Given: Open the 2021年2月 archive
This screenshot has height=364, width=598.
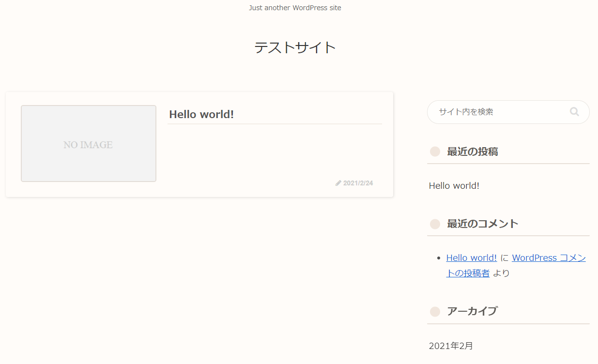Looking at the screenshot, I should tap(451, 346).
